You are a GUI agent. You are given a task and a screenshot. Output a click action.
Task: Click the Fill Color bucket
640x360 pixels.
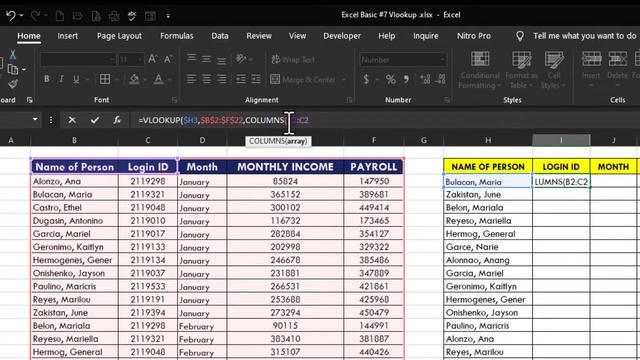pyautogui.click(x=134, y=79)
